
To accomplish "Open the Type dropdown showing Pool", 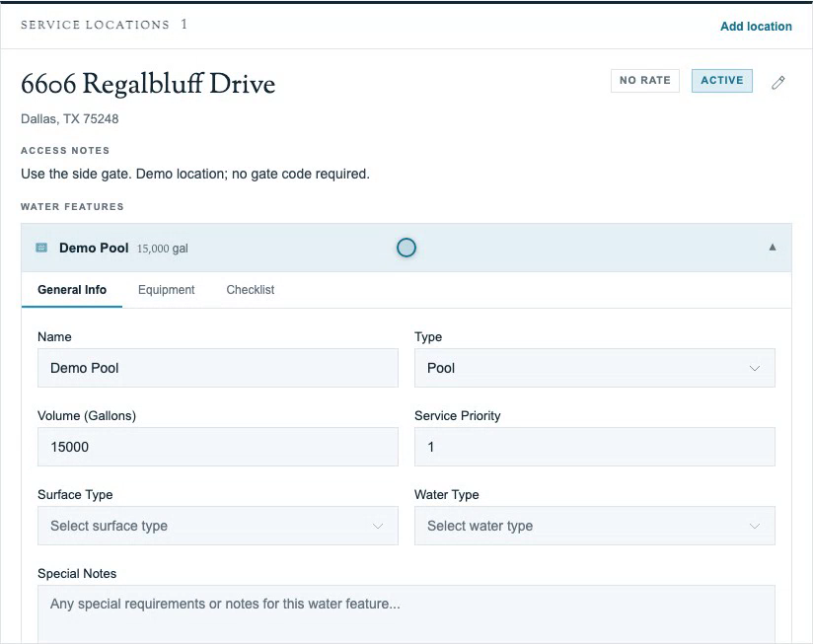I will pos(595,368).
